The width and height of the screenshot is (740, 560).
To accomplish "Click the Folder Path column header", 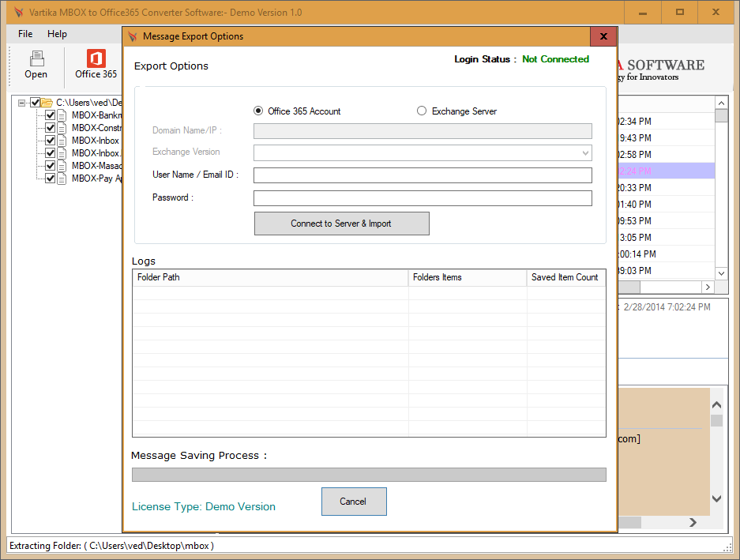I will pyautogui.click(x=270, y=278).
